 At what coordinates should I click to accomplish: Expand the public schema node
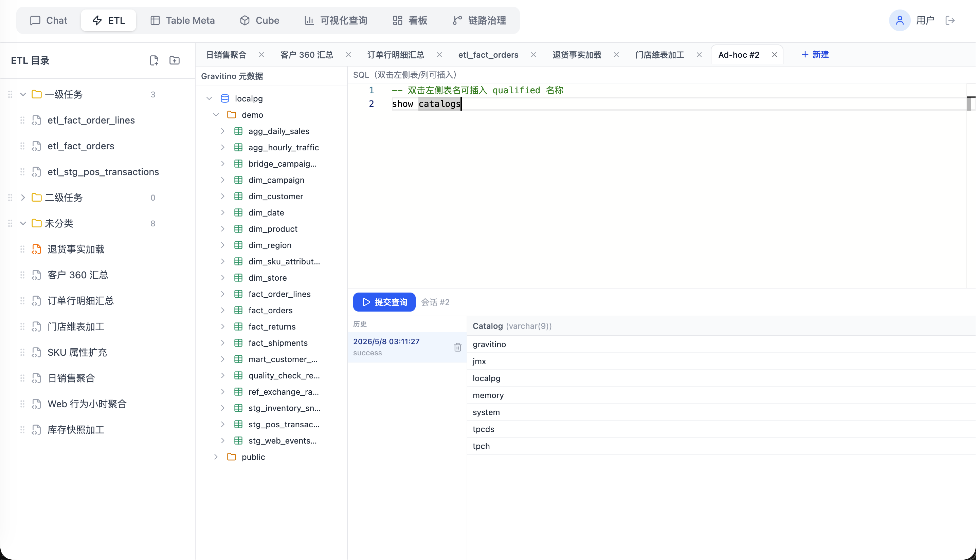point(216,457)
